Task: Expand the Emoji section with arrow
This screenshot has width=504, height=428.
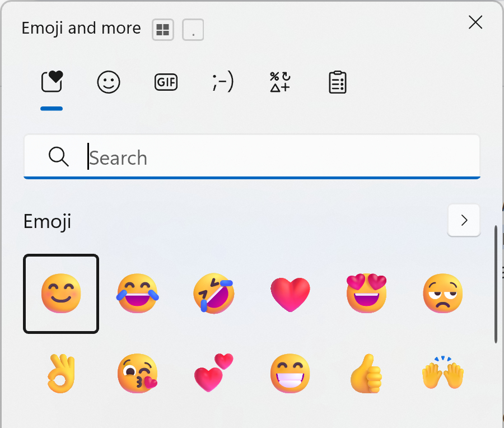Action: click(x=464, y=220)
